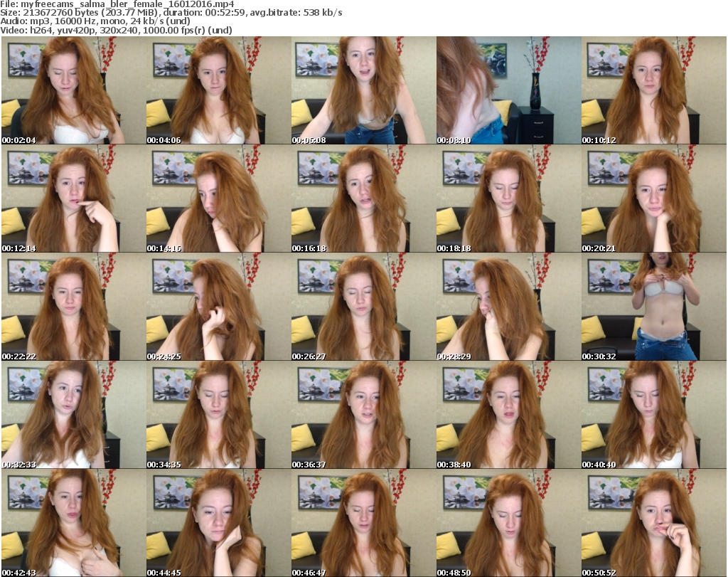Select thumbnail with timestamp 00:28:29
Image resolution: width=728 pixels, height=577 pixels.
508,307
